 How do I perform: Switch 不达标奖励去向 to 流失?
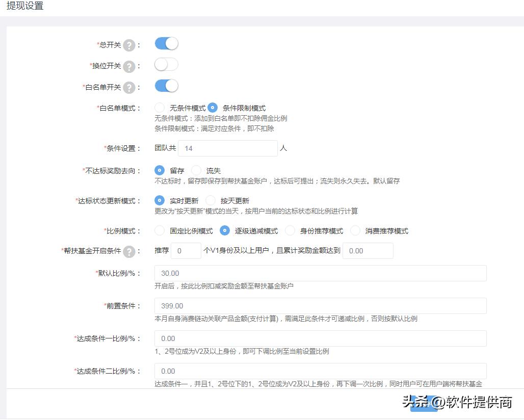click(x=196, y=170)
